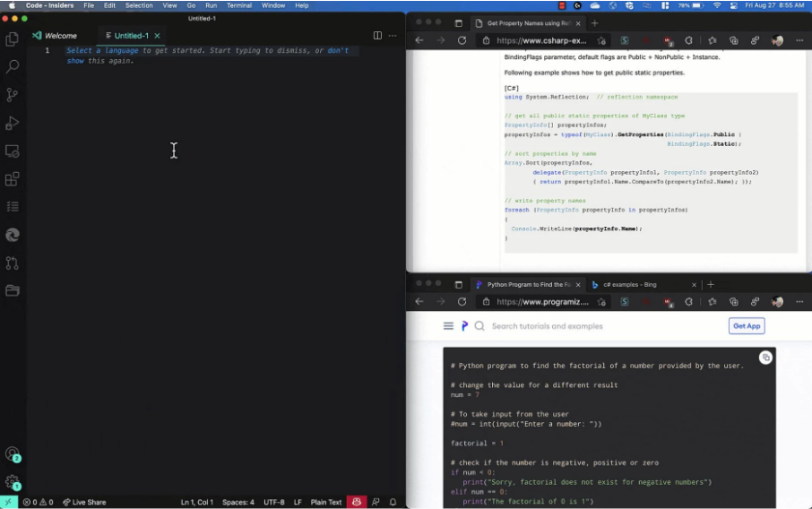Open the Source Control view
Viewport: 812px width, 509px height.
click(13, 94)
